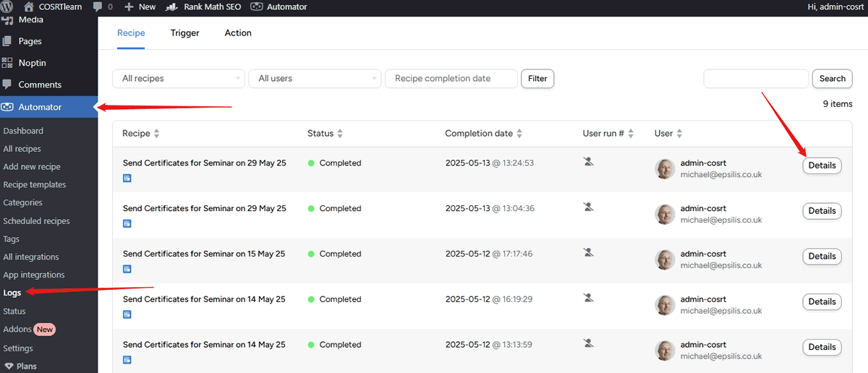Viewport: 868px width, 373px height.
Task: Open Details for 16:19:29 log entry
Action: pyautogui.click(x=822, y=301)
